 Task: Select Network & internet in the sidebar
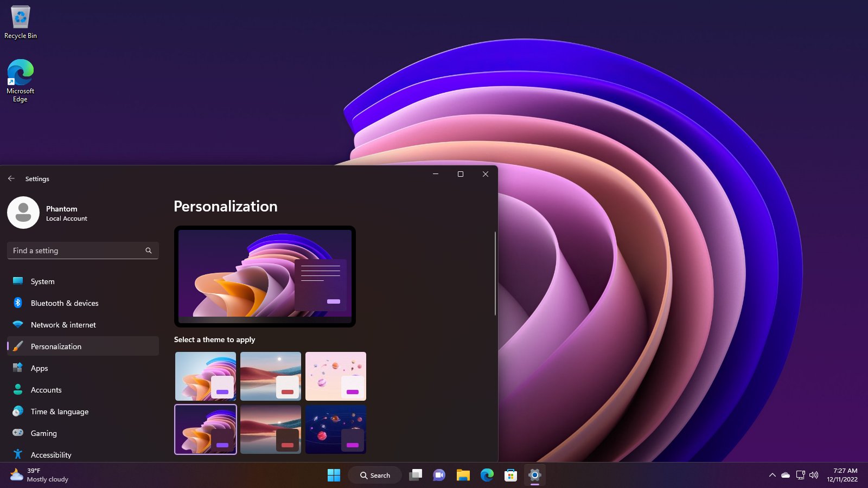(x=63, y=325)
